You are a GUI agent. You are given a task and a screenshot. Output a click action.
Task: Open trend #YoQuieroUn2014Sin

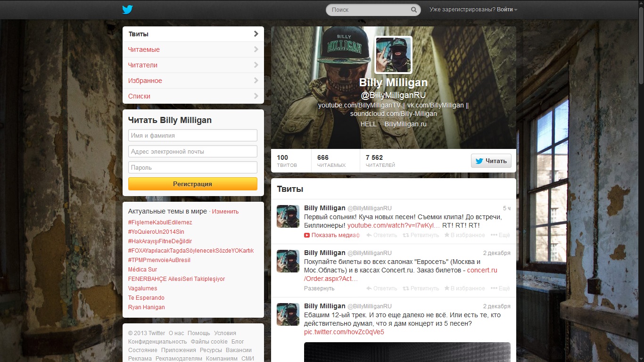pos(156,232)
